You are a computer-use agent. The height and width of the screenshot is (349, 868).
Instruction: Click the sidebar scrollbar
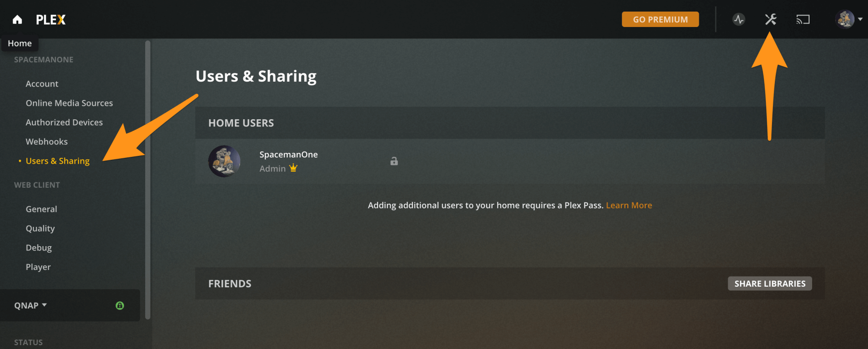(148, 180)
